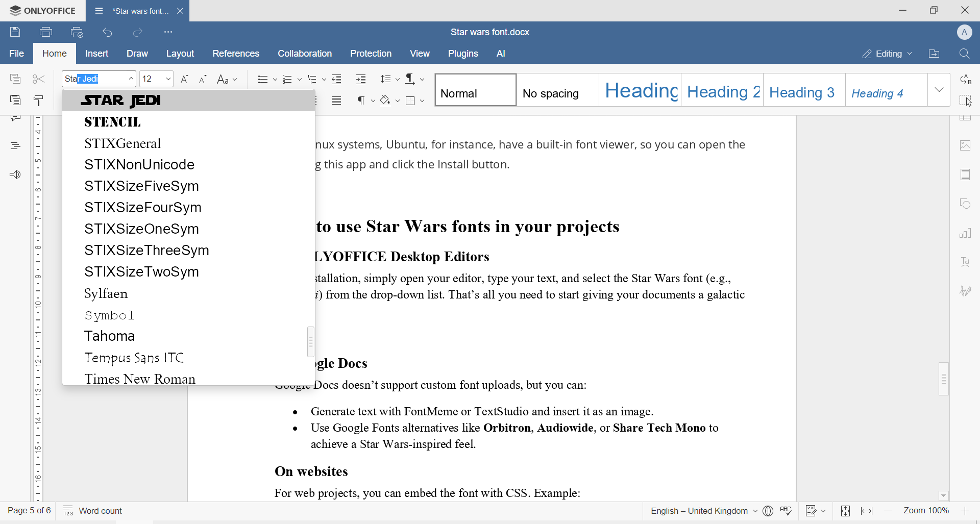Screen dimensions: 980x524
Task: Zoom out with the minus button
Action: [888, 511]
